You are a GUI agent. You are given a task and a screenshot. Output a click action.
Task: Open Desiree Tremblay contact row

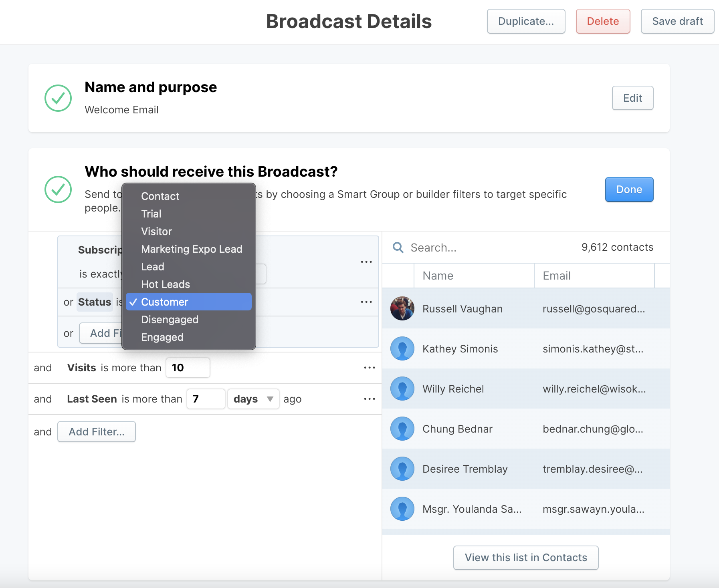526,469
